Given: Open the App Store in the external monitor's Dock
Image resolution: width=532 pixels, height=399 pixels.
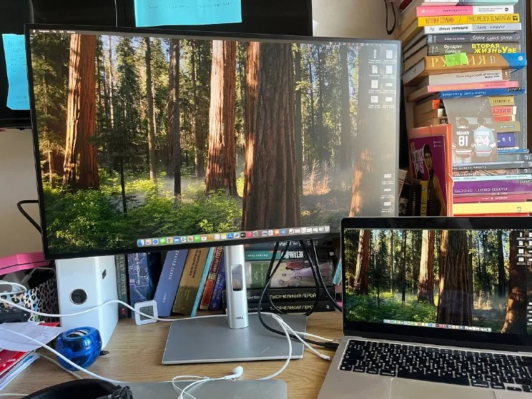Looking at the screenshot, I should [x=230, y=236].
